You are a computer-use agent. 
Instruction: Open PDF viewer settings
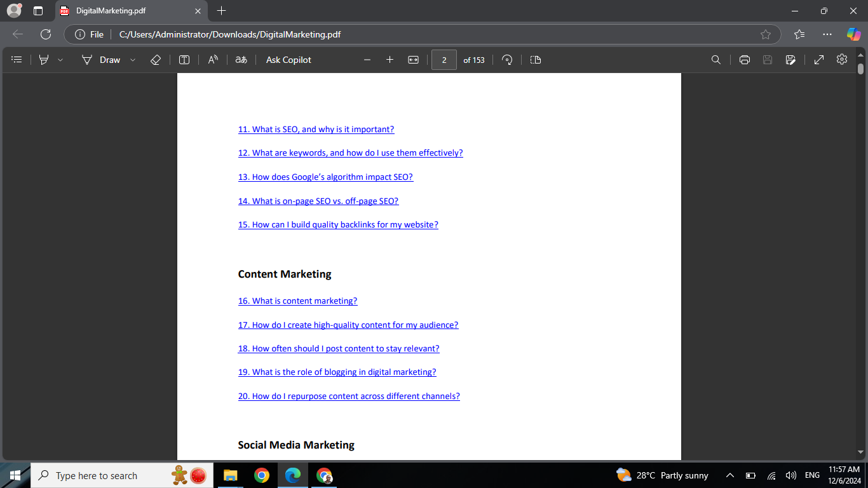click(x=841, y=59)
